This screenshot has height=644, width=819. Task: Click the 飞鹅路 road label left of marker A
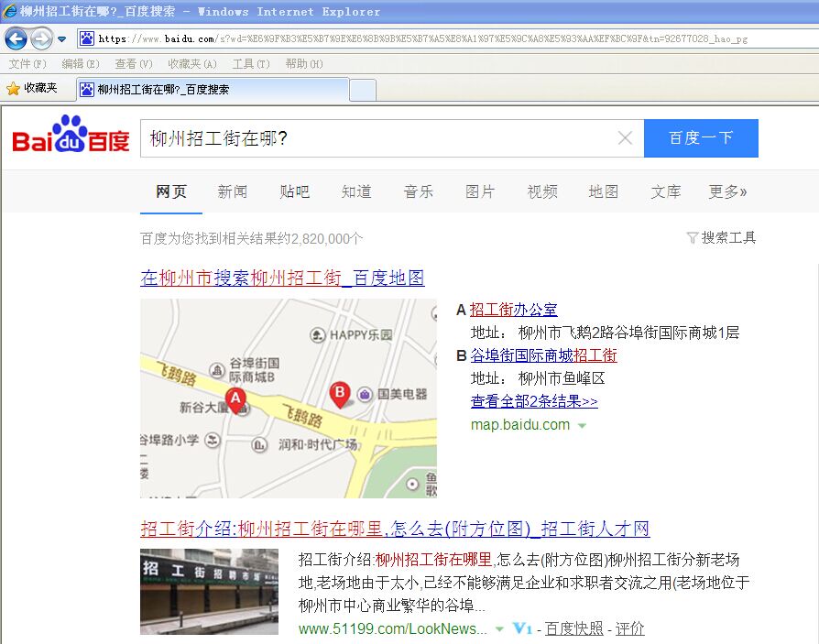(x=178, y=374)
